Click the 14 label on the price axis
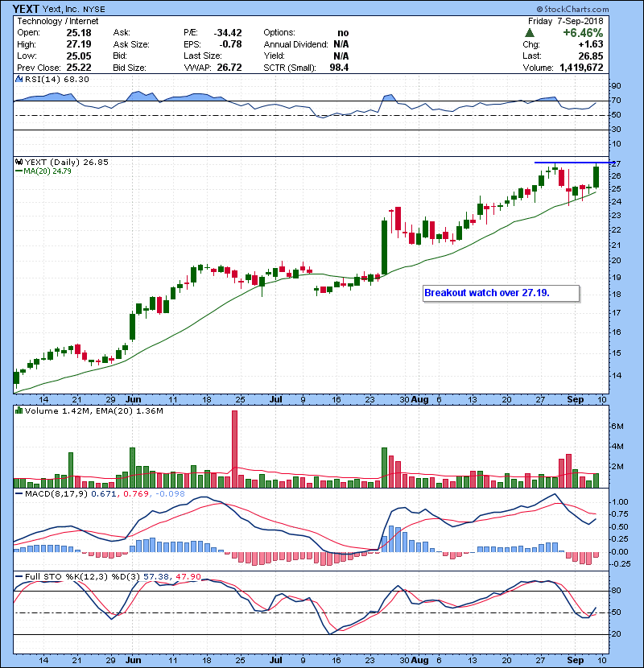This screenshot has width=644, height=668. [x=617, y=376]
